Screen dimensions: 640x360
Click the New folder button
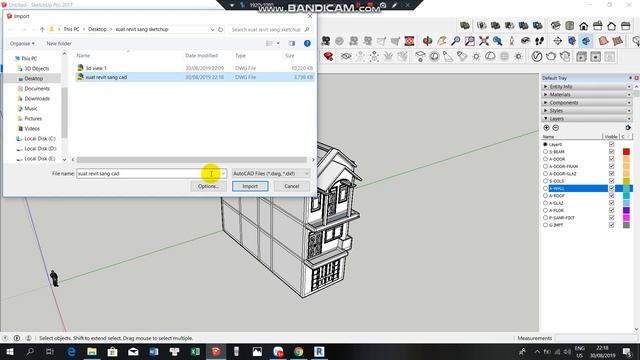(x=59, y=43)
